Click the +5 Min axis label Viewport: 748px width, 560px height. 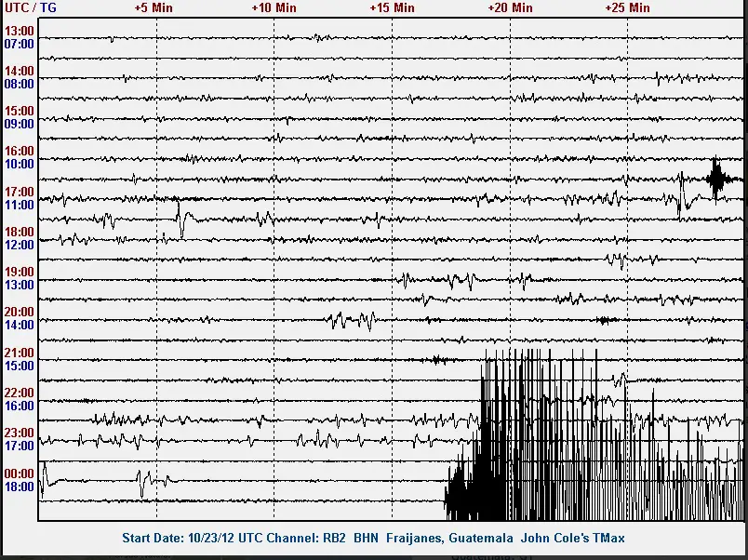pyautogui.click(x=154, y=7)
